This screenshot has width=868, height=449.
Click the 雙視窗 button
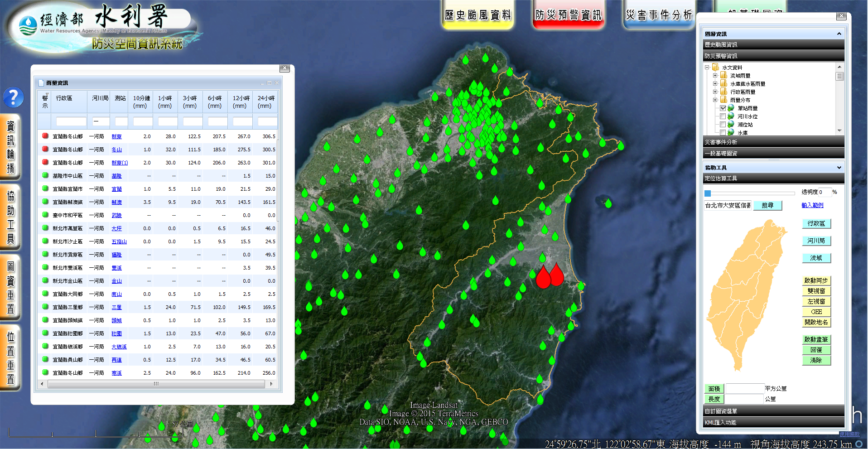pos(816,291)
